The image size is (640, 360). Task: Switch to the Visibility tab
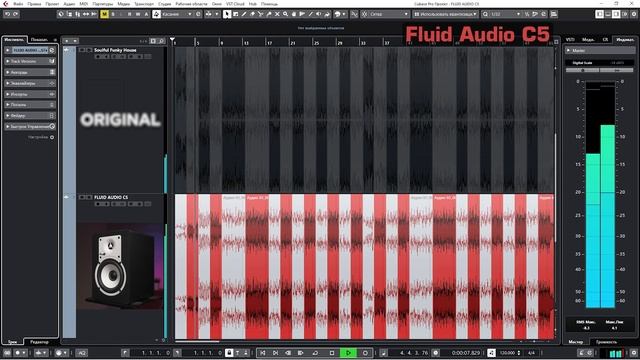[39, 40]
